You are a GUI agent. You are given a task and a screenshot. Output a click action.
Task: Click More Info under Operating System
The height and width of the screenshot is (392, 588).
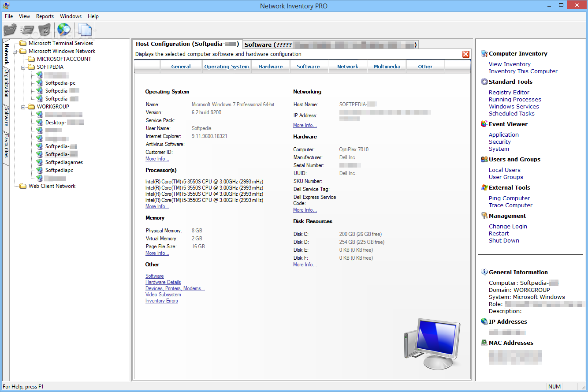click(157, 159)
